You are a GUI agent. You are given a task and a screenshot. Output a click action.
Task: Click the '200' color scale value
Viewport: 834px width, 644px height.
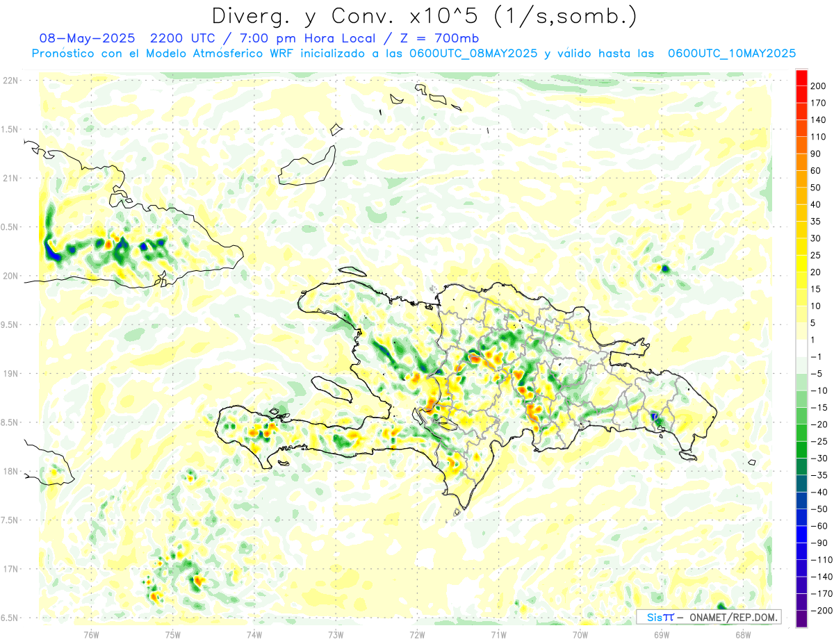(818, 86)
